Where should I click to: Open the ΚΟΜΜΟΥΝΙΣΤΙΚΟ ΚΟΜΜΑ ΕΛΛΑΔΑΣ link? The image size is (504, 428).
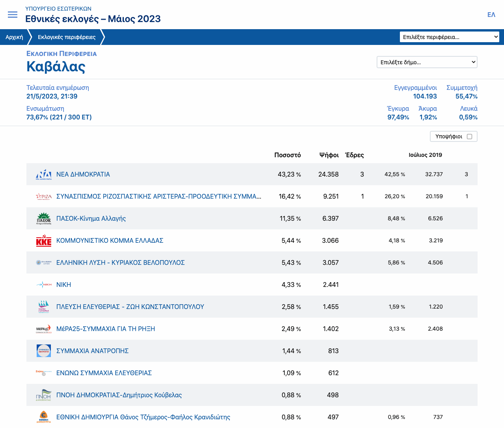[110, 240]
